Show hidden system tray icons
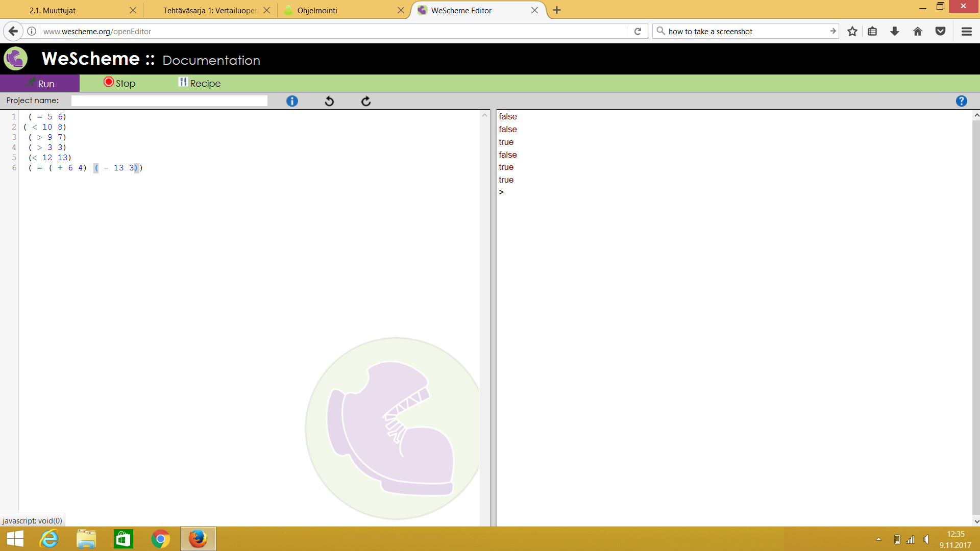 [x=878, y=539]
